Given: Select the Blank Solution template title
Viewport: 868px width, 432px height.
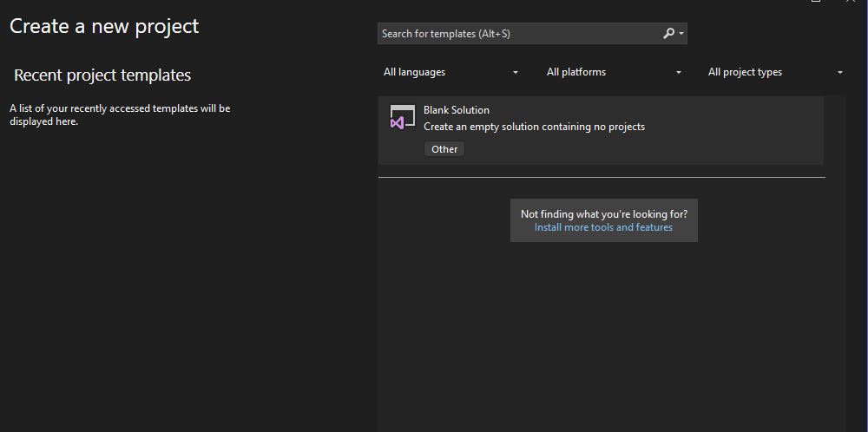Looking at the screenshot, I should [457, 110].
